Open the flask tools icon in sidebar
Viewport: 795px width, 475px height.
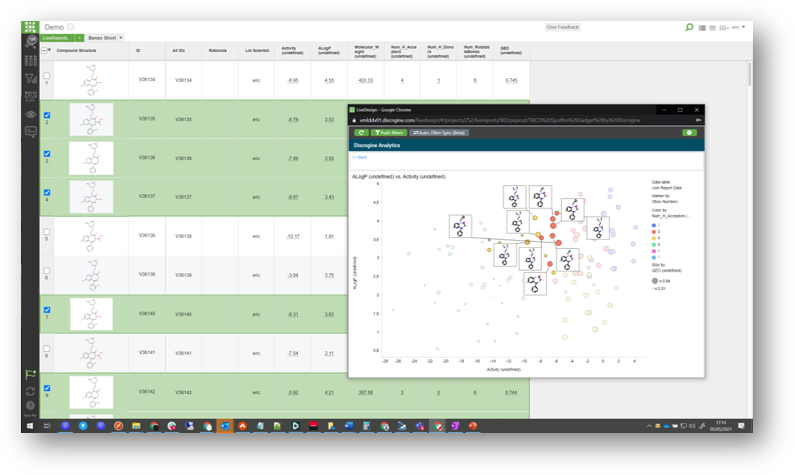click(30, 96)
